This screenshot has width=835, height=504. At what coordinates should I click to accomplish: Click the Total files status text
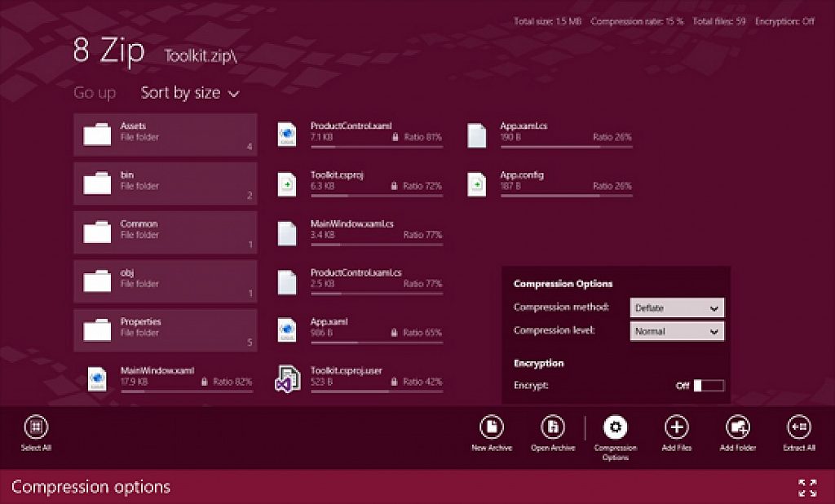point(719,21)
